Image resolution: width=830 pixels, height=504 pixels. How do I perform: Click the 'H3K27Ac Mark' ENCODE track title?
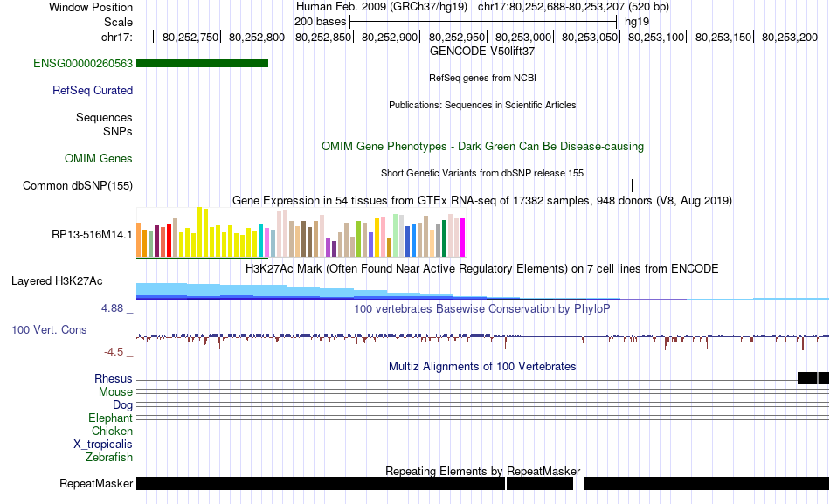(x=482, y=268)
